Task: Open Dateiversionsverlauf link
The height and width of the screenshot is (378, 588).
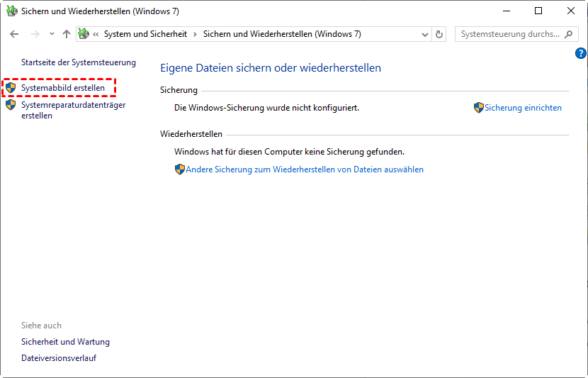Action: [x=59, y=357]
